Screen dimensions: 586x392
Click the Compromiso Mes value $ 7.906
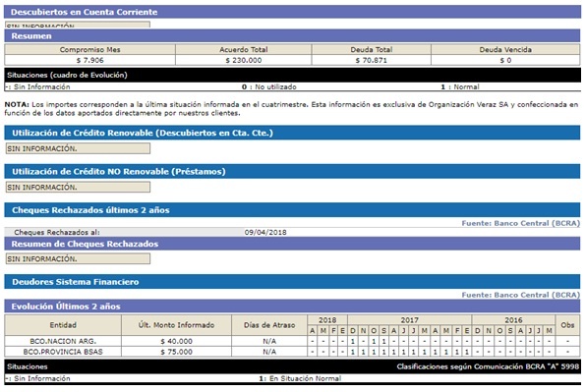tap(90, 60)
